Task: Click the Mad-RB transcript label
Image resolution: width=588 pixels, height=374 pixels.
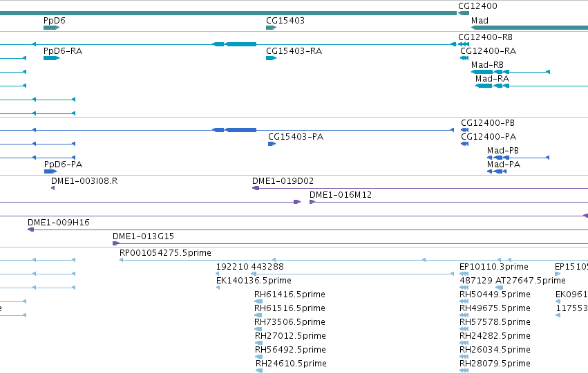Action: tap(487, 65)
